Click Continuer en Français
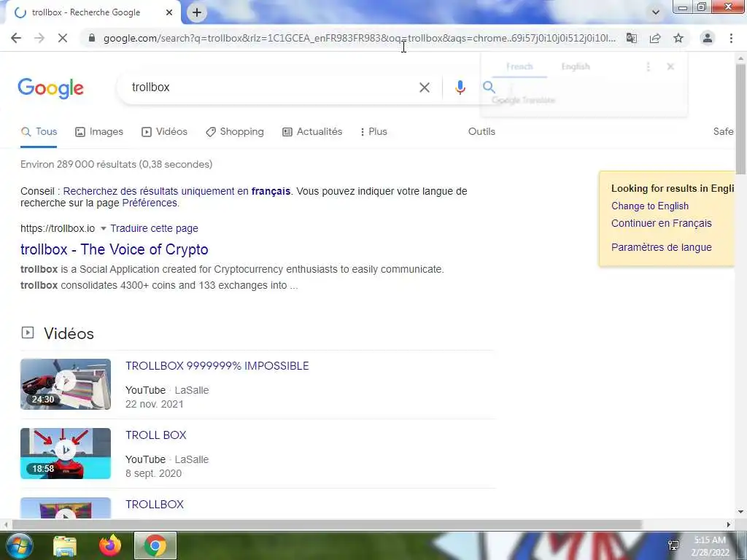 (x=661, y=223)
